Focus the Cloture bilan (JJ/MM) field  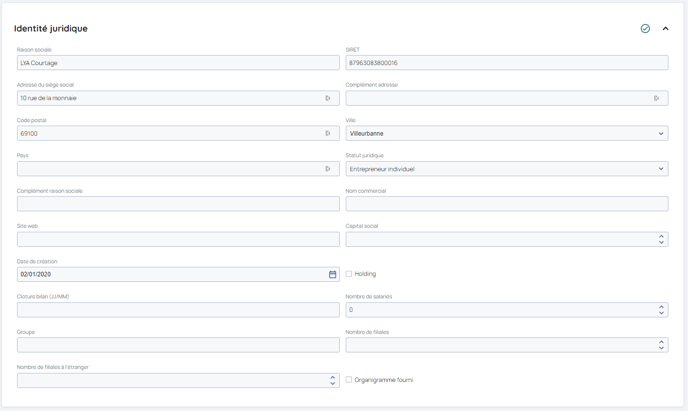(x=177, y=310)
